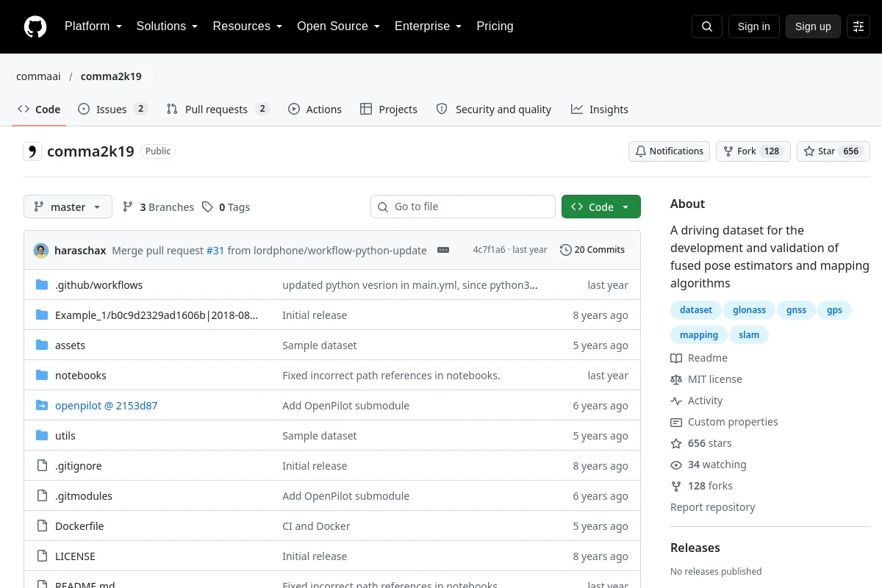Open the Platform dropdown menu

point(93,26)
